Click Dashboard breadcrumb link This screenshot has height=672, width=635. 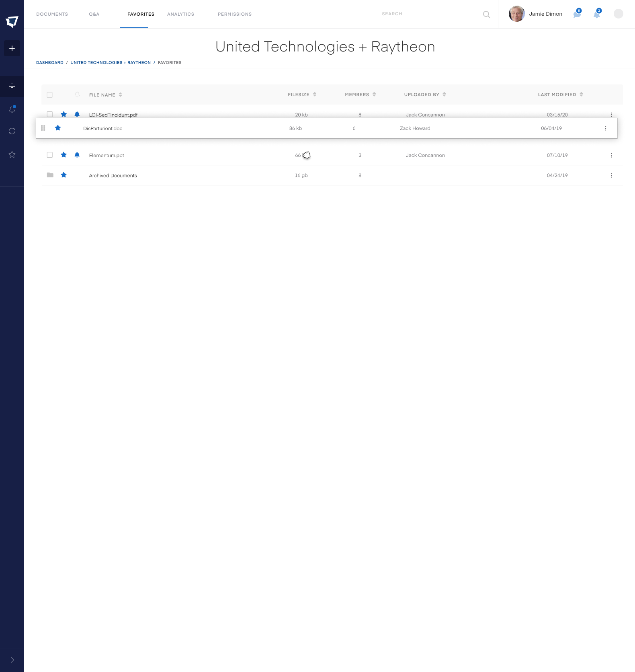(x=50, y=63)
